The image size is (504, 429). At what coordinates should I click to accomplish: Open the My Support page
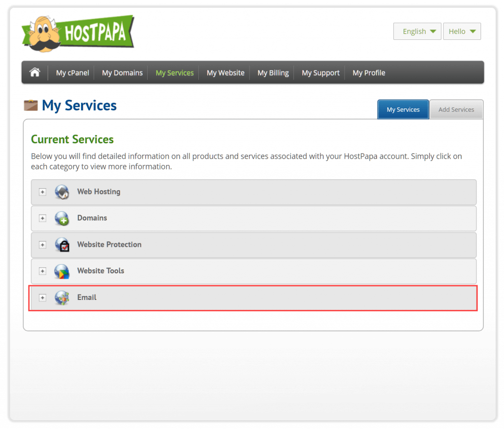(x=320, y=72)
